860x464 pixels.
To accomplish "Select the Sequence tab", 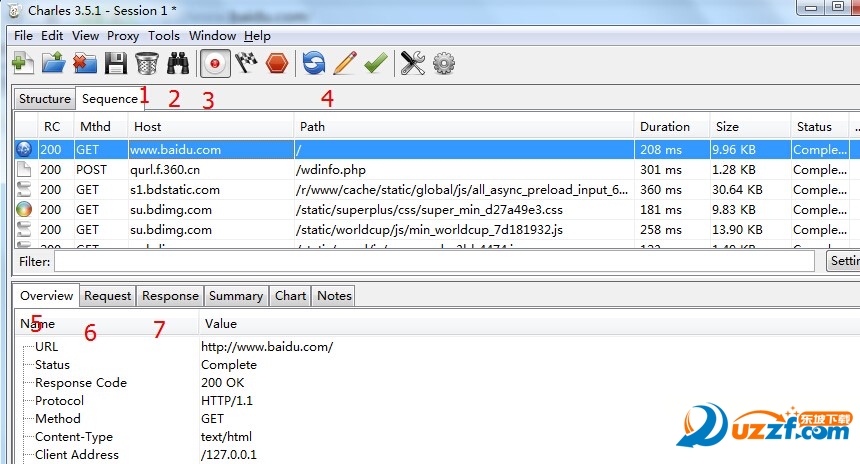I will click(x=110, y=99).
